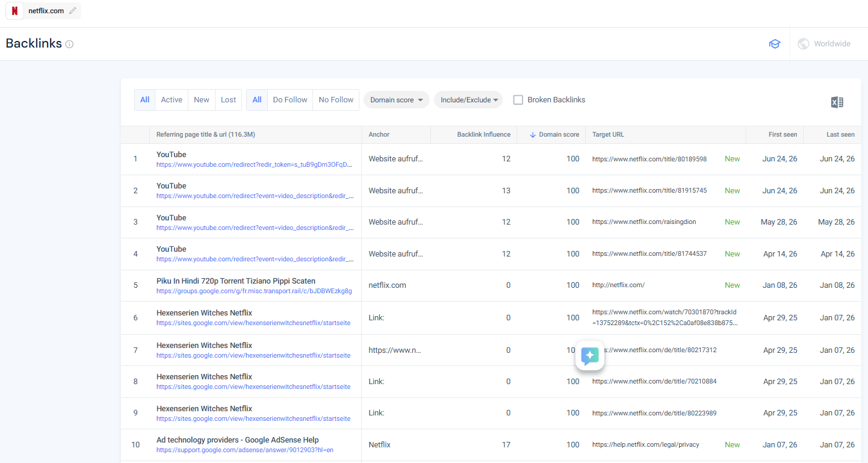Open target URL netflix.com/de/title/70210884
Screen dimensions: 868x463
point(654,382)
